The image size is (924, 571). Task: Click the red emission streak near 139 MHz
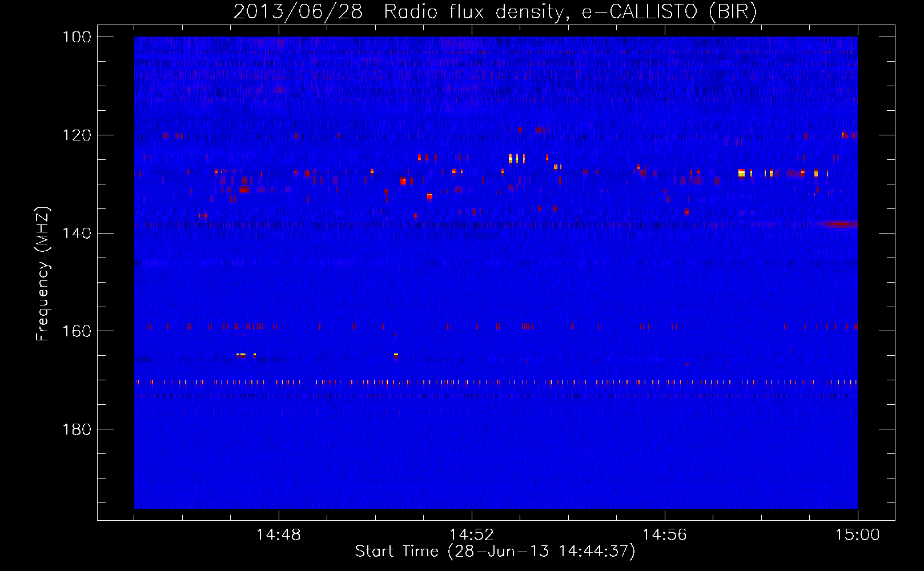(838, 224)
